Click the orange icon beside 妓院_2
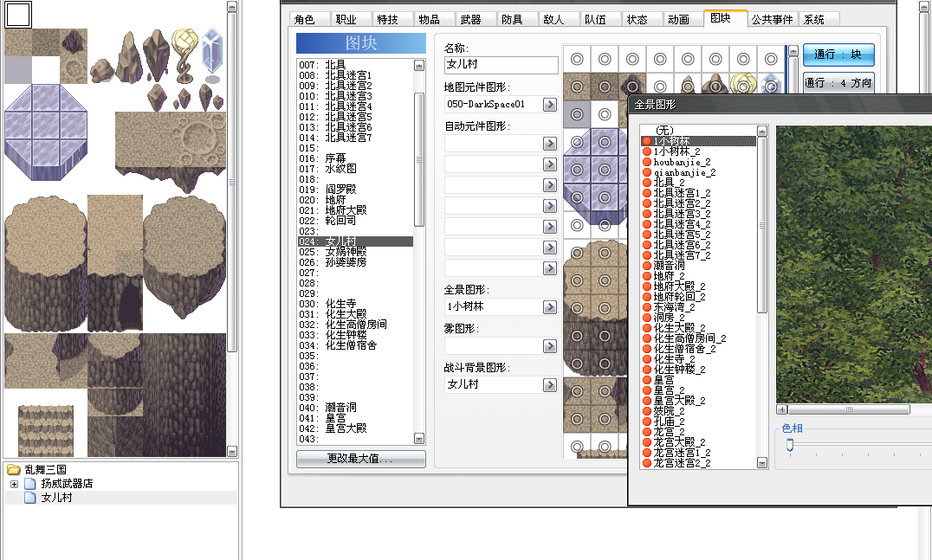 pyautogui.click(x=647, y=411)
